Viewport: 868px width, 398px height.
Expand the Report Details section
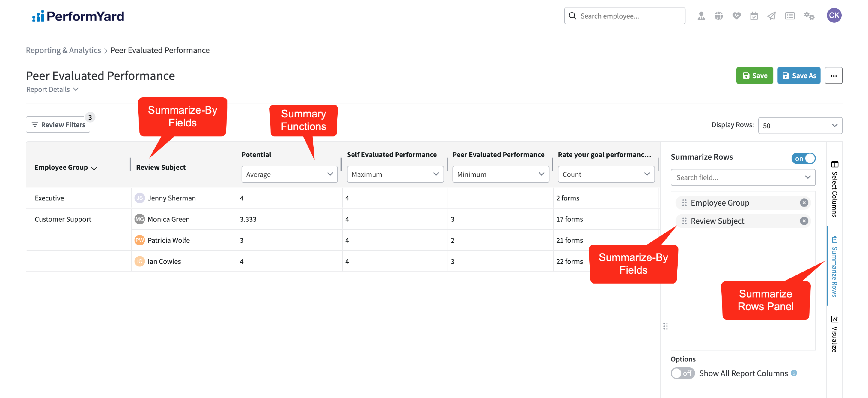52,90
